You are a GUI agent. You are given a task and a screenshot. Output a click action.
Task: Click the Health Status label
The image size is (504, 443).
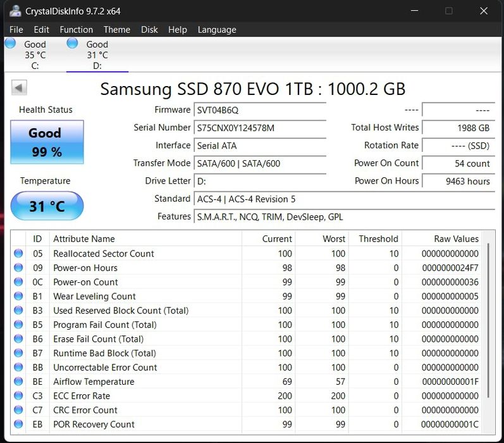pyautogui.click(x=46, y=109)
